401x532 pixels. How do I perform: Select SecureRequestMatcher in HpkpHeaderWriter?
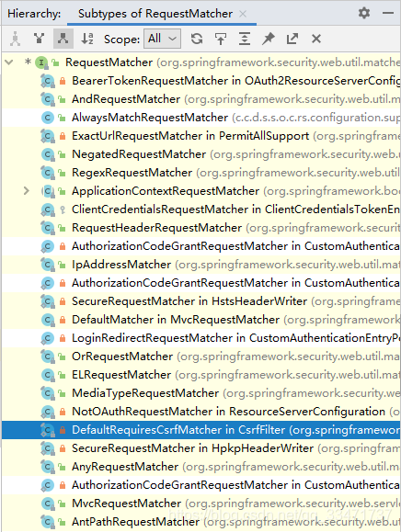pos(201,448)
